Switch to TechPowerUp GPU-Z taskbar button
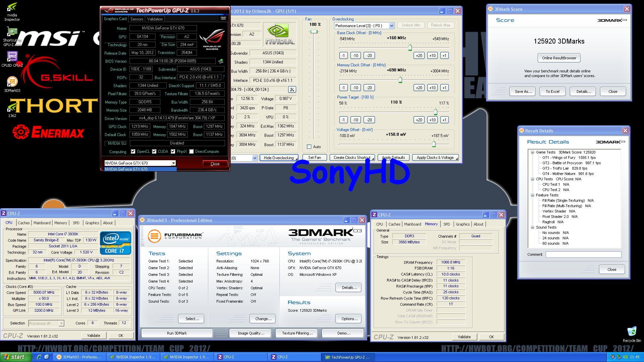 [x=348, y=357]
